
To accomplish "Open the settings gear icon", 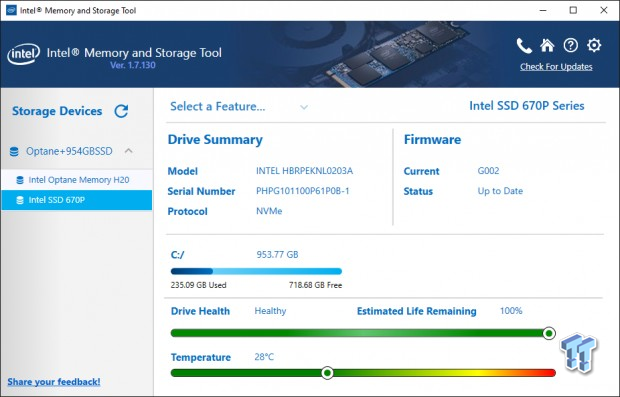I will (x=594, y=45).
